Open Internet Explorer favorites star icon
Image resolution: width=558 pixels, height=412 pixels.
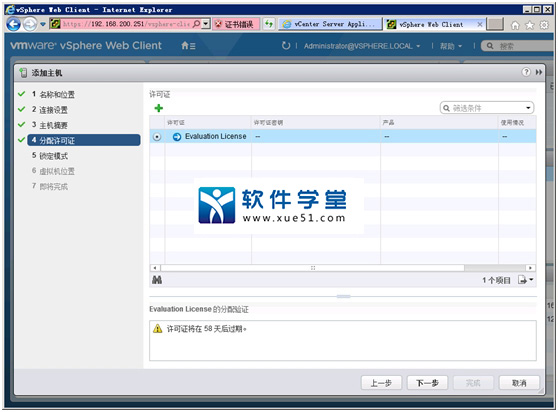click(530, 25)
